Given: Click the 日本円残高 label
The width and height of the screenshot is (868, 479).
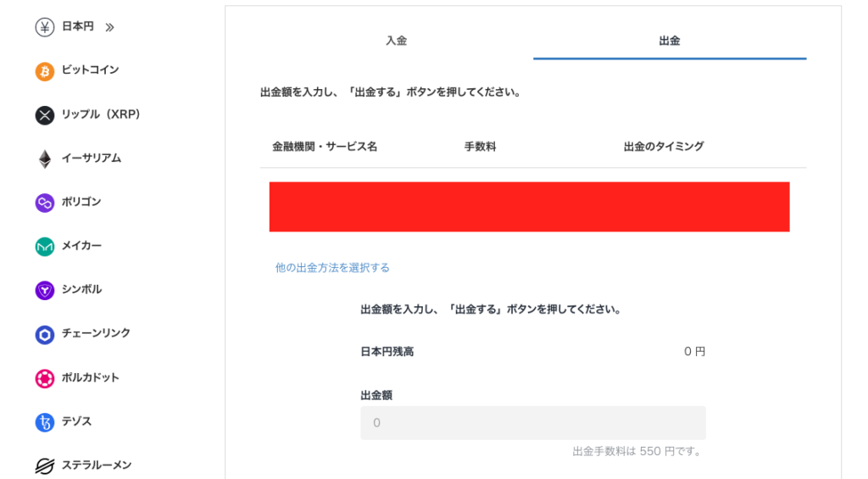Looking at the screenshot, I should click(387, 352).
